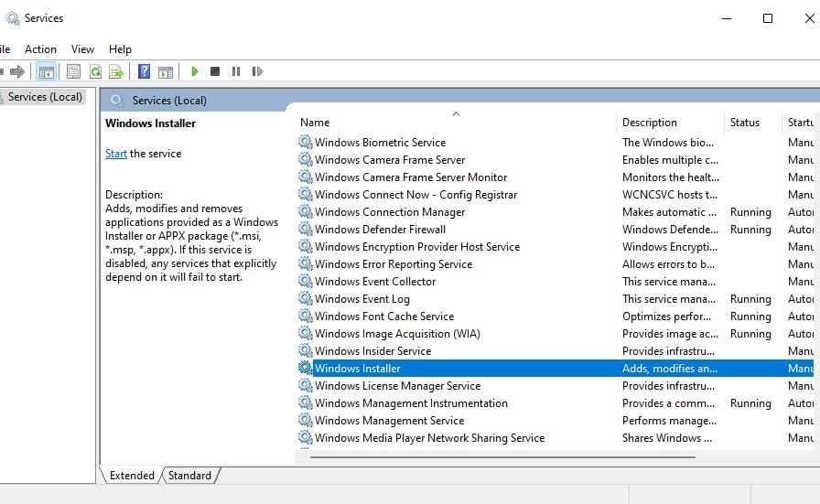Open Help via blue question mark icon
This screenshot has height=504, width=820.
(x=144, y=71)
